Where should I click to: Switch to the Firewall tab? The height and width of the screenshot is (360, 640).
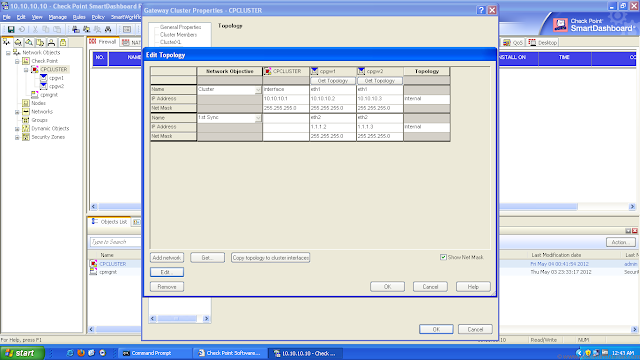tap(103, 42)
